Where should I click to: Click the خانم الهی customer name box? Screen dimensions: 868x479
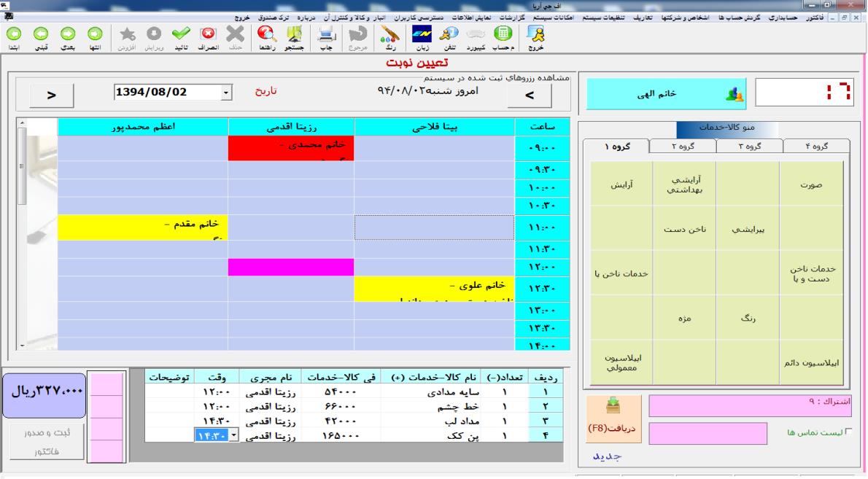[666, 94]
